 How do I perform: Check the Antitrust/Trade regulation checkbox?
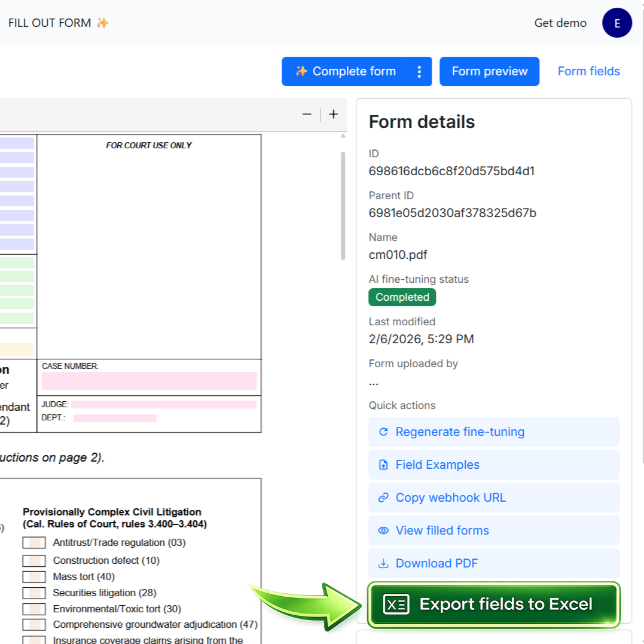point(33,542)
